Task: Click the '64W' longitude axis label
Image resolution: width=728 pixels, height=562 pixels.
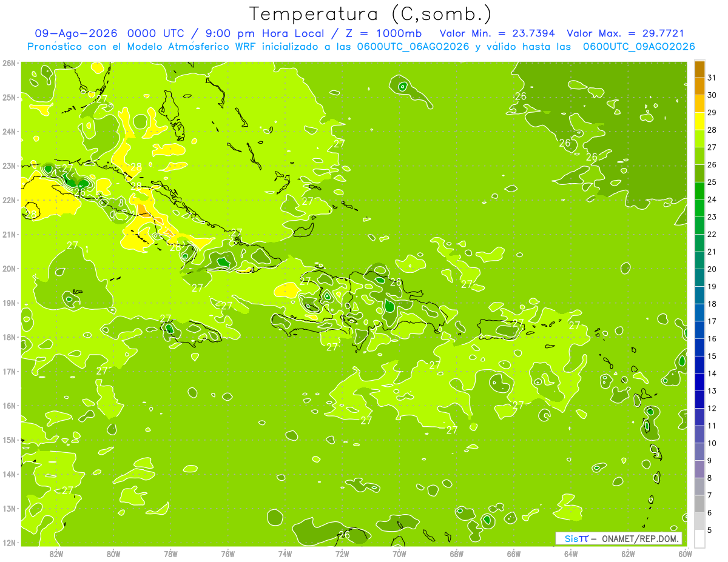Action: pos(571,554)
